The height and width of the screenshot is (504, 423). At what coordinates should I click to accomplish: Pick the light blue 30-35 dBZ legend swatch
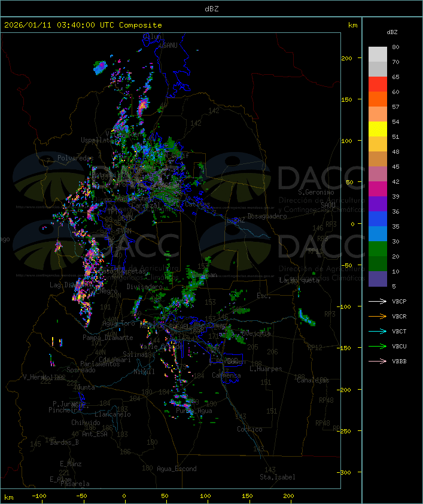378,233
